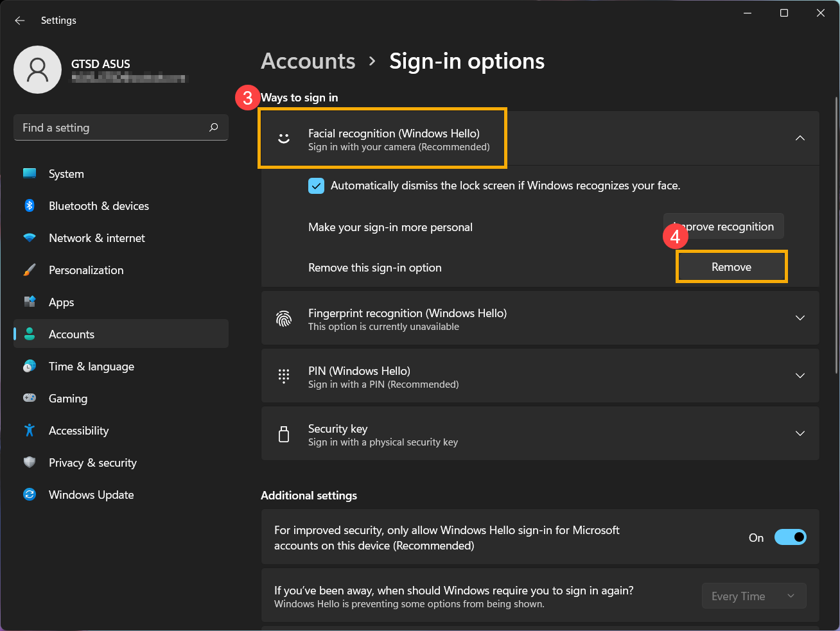Click Fingerprint recognition (Windows Hello) title
The width and height of the screenshot is (840, 631).
tap(407, 313)
